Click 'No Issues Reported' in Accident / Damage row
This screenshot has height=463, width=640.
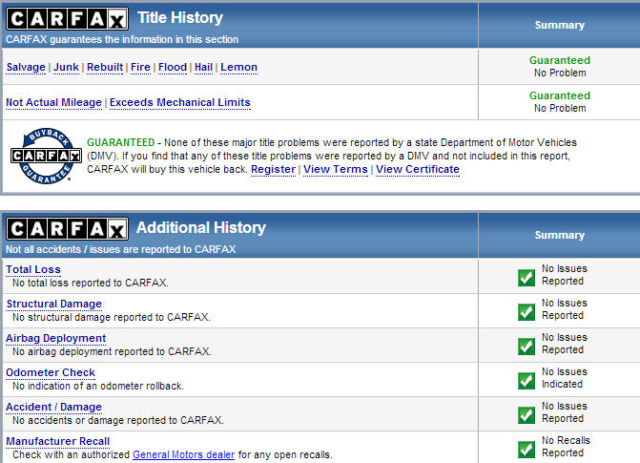(564, 412)
